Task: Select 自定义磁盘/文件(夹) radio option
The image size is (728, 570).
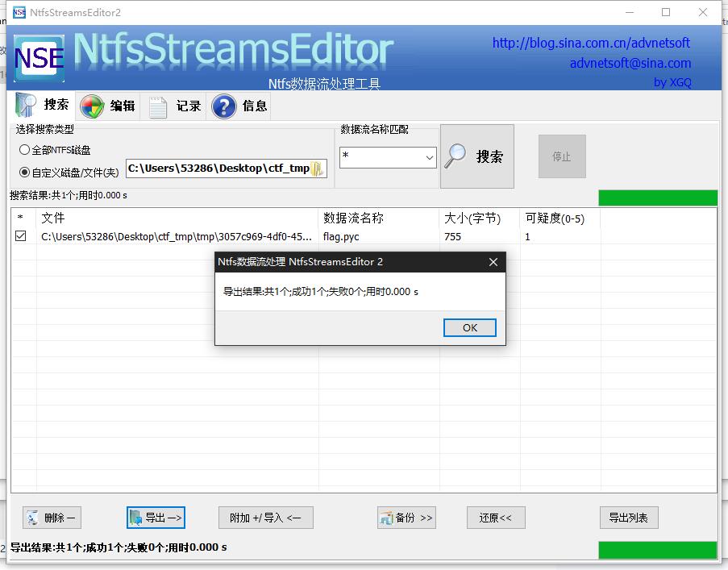Action: [x=69, y=173]
